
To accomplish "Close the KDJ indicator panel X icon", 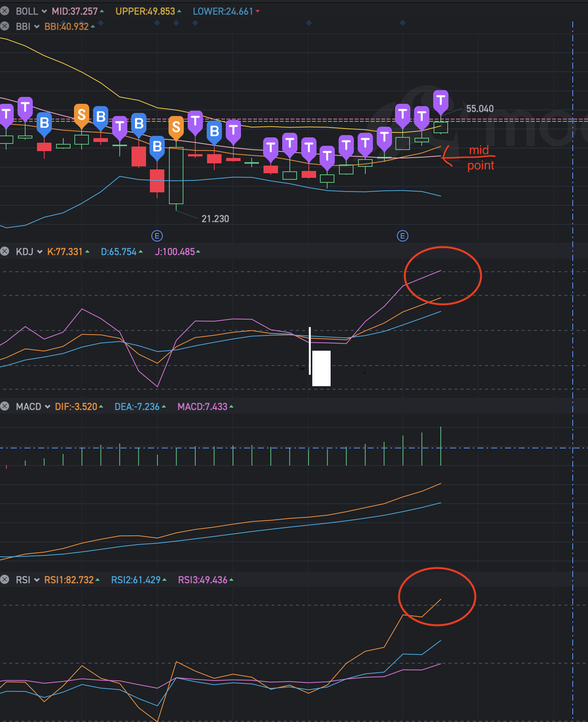I will point(5,251).
